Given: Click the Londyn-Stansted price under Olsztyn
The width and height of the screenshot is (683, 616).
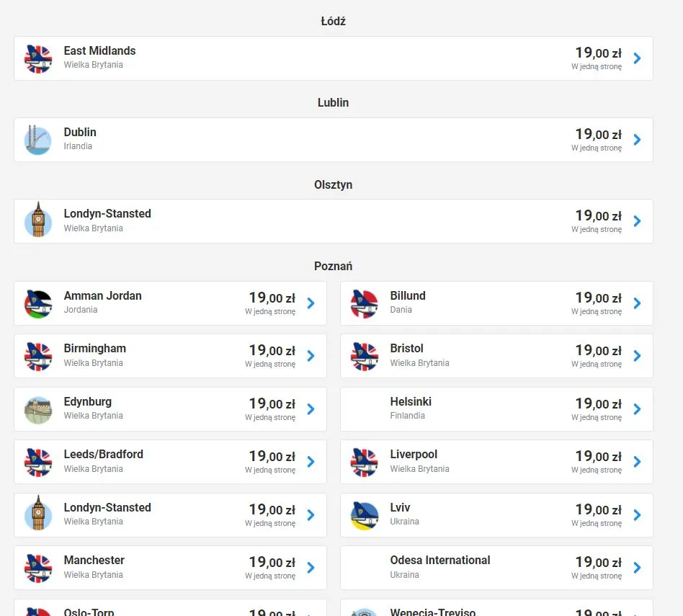Looking at the screenshot, I should (x=597, y=215).
